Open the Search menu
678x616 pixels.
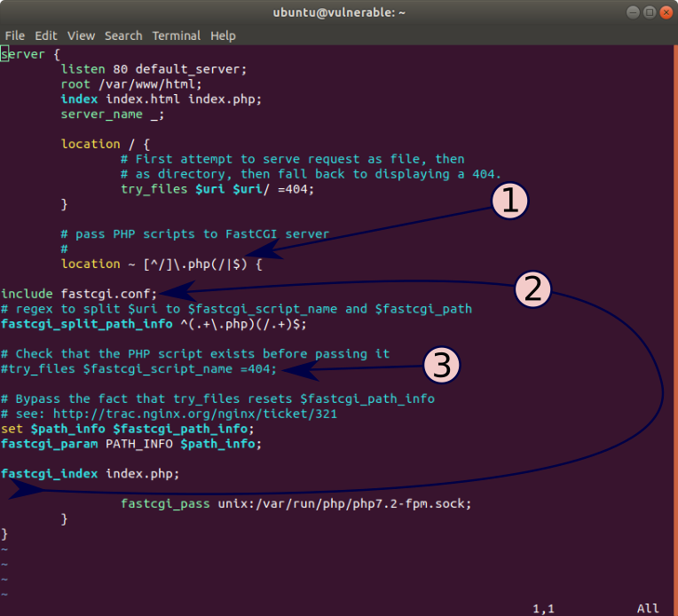123,36
